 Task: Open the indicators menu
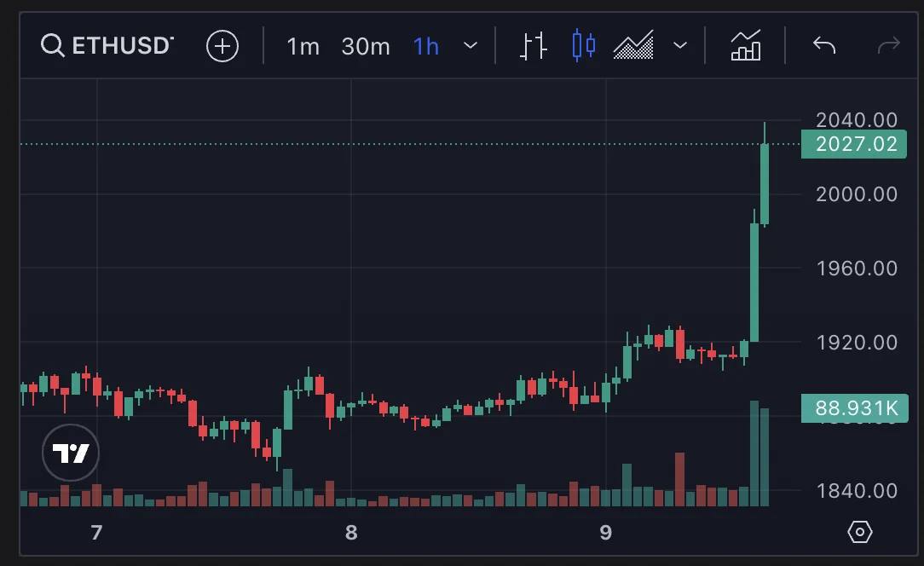pos(746,45)
